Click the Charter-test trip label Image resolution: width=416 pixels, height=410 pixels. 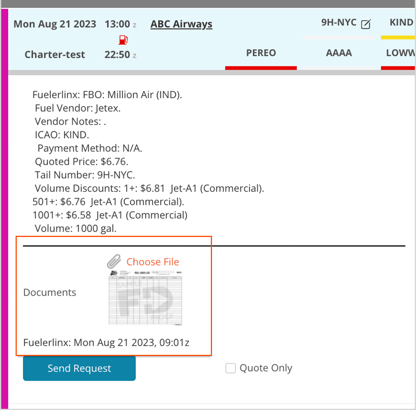coord(55,54)
